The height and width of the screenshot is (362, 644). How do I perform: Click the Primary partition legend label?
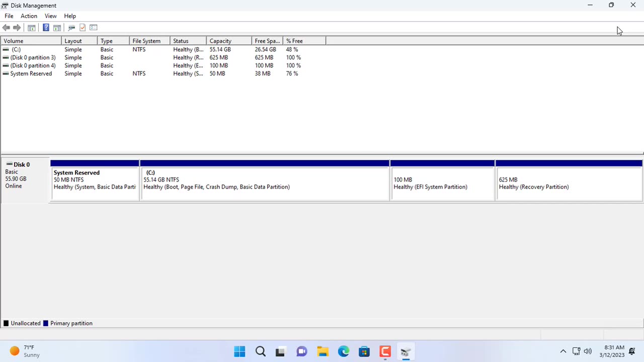pos(71,323)
